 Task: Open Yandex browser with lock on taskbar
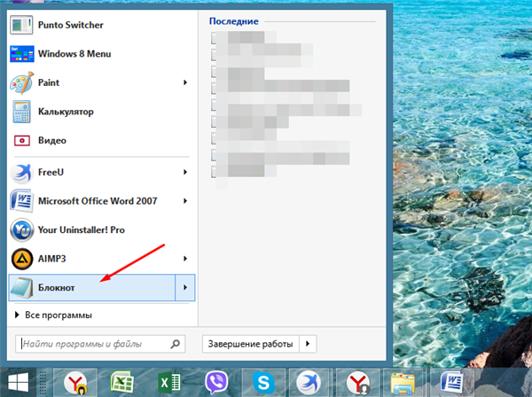(x=75, y=383)
